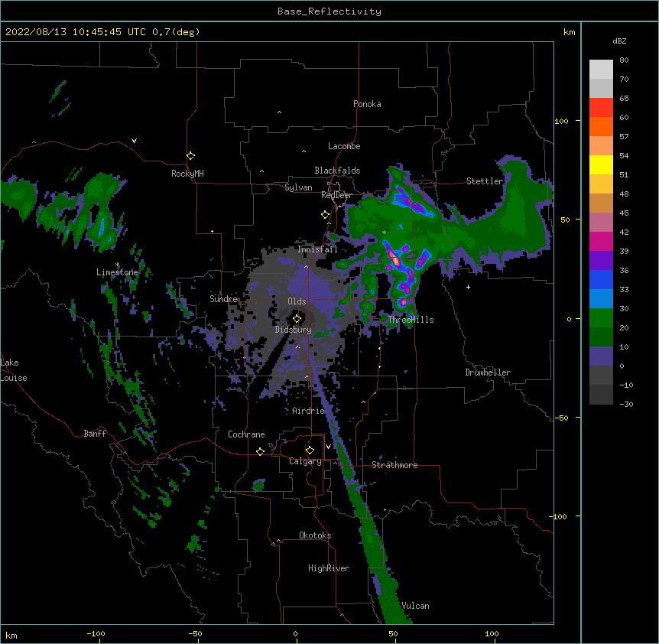
Task: Click the dBZ legend heading
Action: 619,41
